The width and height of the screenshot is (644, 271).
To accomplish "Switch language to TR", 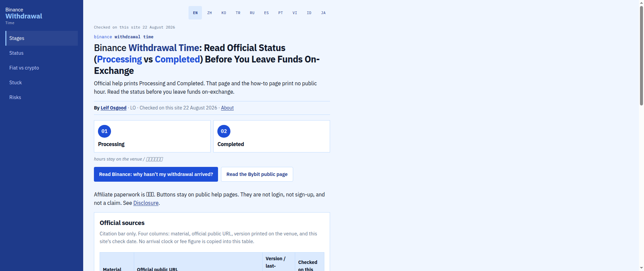I will (238, 13).
